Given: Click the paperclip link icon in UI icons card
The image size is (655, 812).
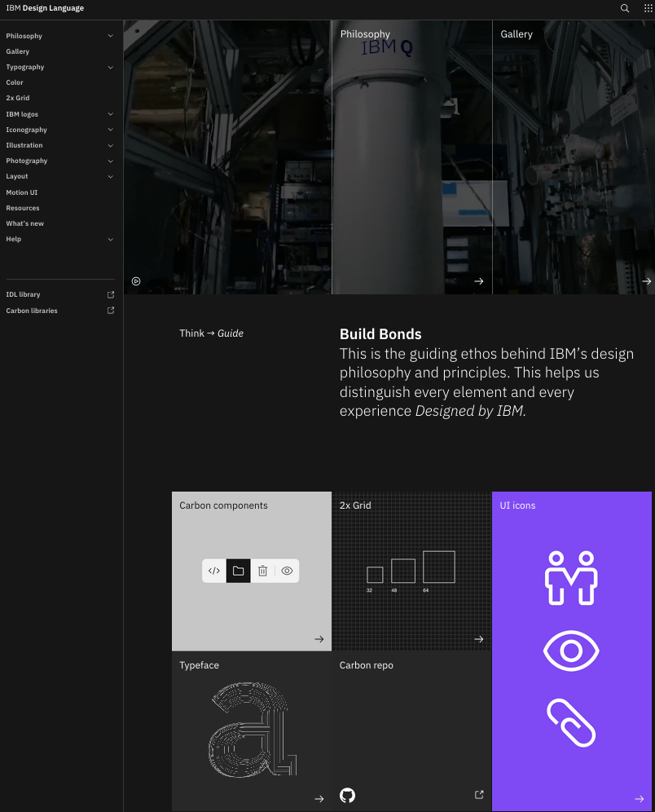Looking at the screenshot, I should point(571,723).
